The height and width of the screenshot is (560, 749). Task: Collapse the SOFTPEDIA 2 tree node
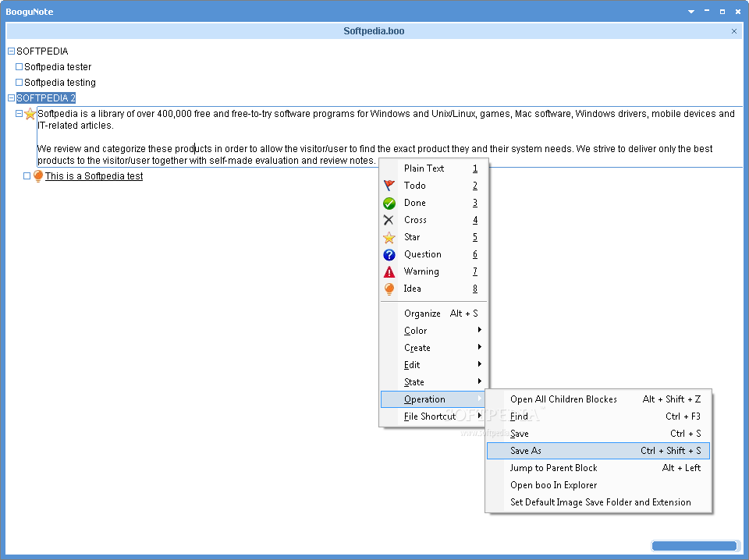pos(11,97)
